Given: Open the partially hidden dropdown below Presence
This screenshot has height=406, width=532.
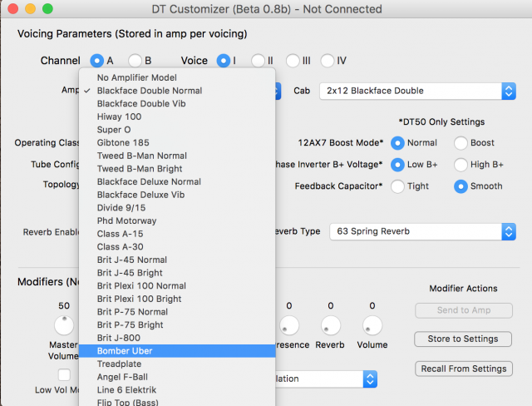Looking at the screenshot, I should (x=326, y=379).
